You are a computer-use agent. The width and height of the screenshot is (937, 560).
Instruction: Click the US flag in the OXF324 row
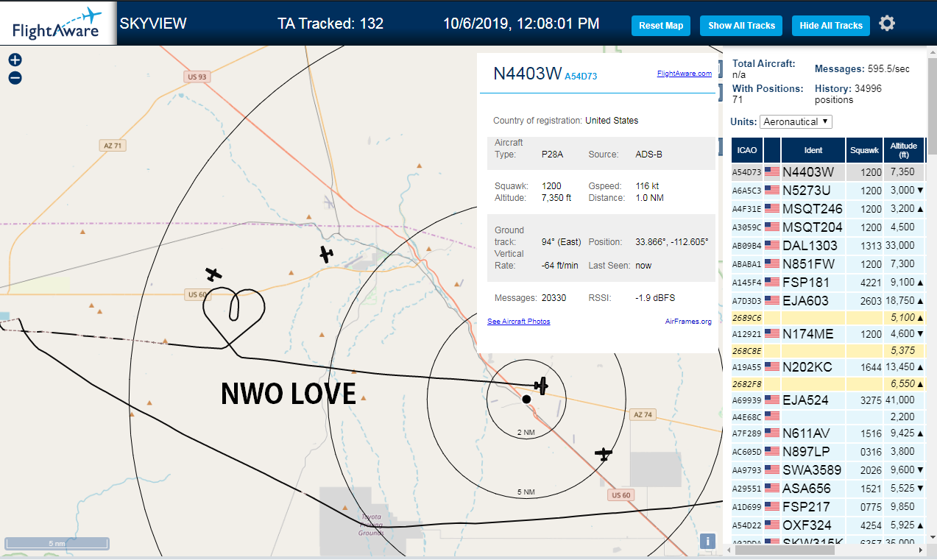pos(772,525)
